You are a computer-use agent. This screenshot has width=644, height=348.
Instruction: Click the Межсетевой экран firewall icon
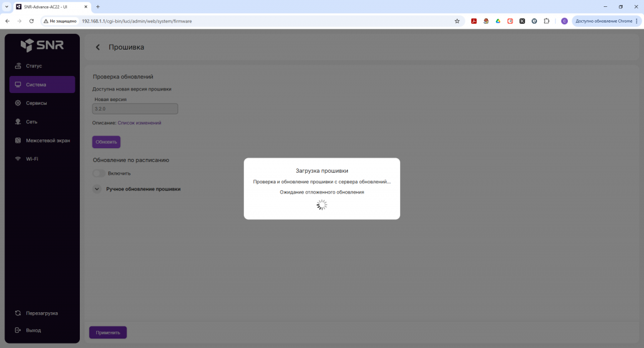click(x=18, y=140)
